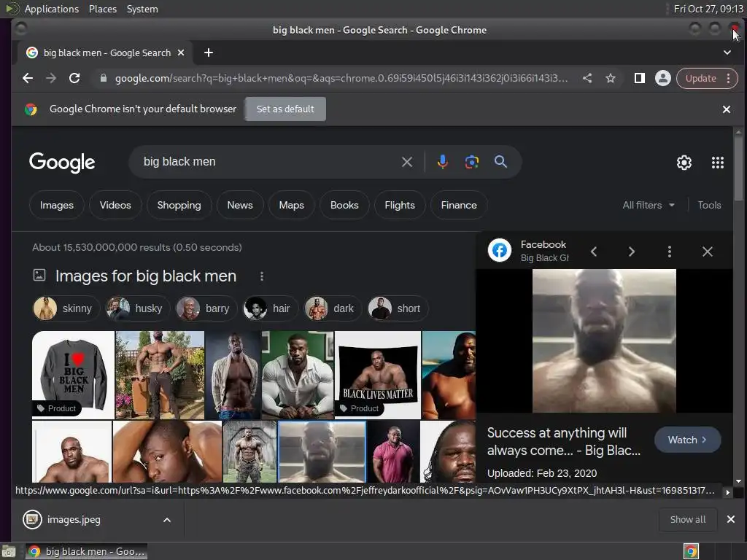
Task: Switch to the Shopping filter
Action: [x=179, y=205]
